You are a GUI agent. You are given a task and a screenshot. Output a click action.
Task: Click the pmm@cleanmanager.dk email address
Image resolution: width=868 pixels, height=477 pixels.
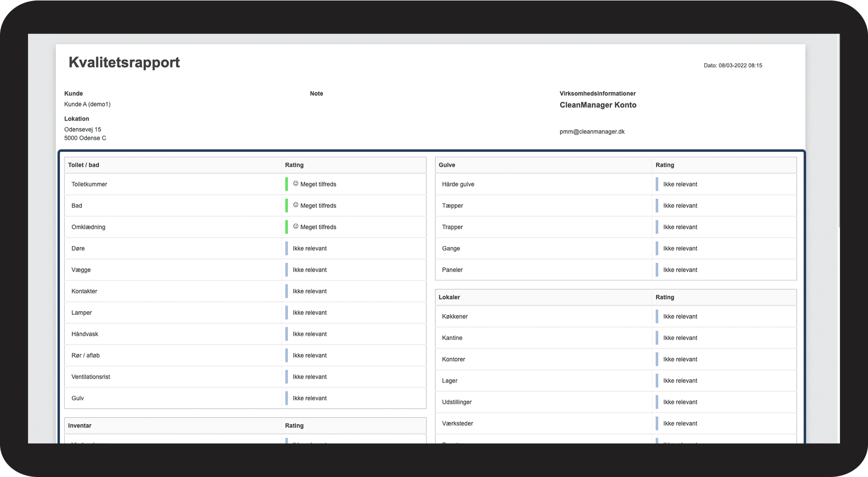coord(592,132)
